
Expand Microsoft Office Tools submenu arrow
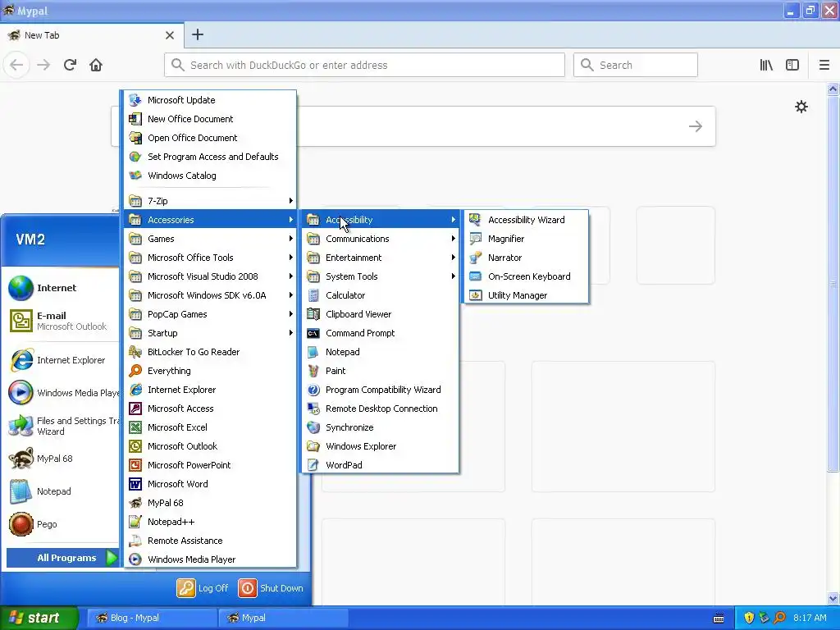click(x=291, y=258)
